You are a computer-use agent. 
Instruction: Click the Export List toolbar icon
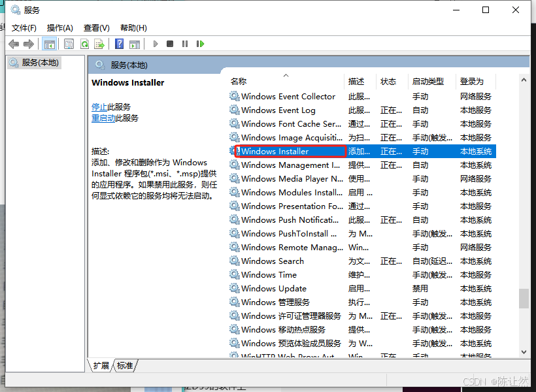pyautogui.click(x=99, y=44)
